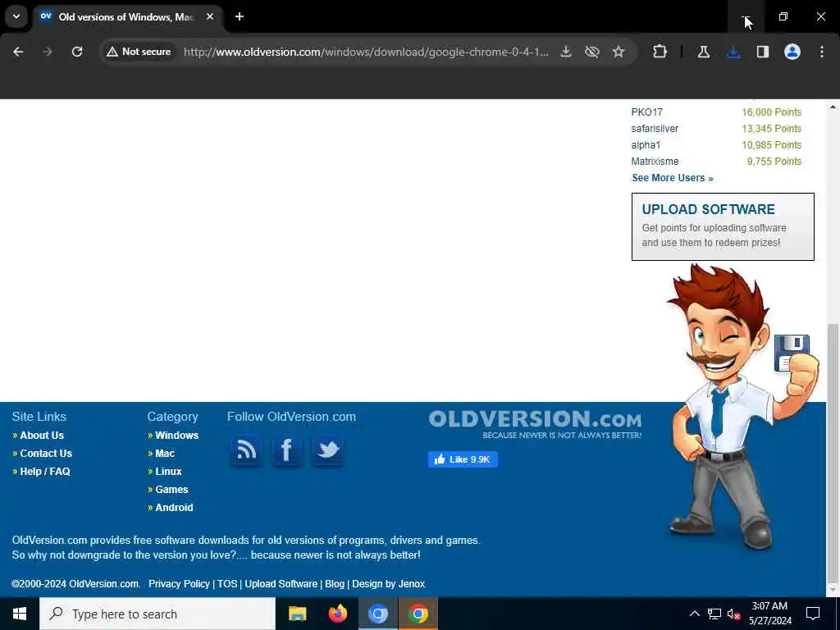Go to Android category
The height and width of the screenshot is (630, 840).
174,507
